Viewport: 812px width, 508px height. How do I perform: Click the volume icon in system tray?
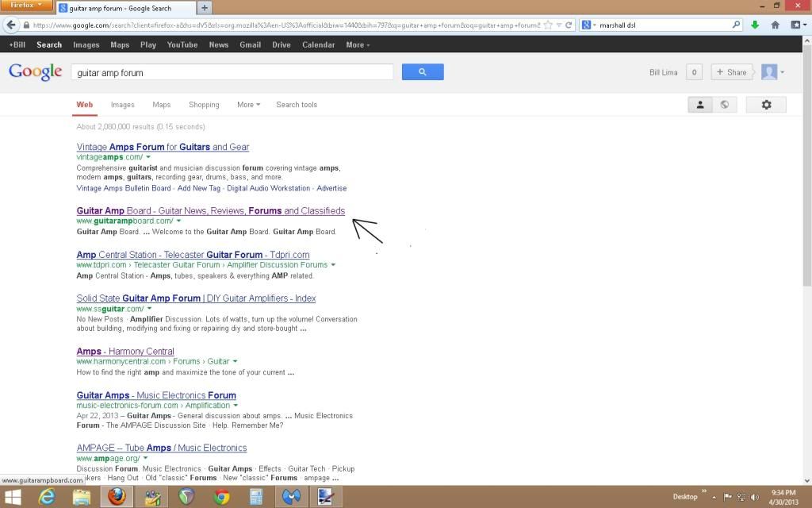(755, 497)
